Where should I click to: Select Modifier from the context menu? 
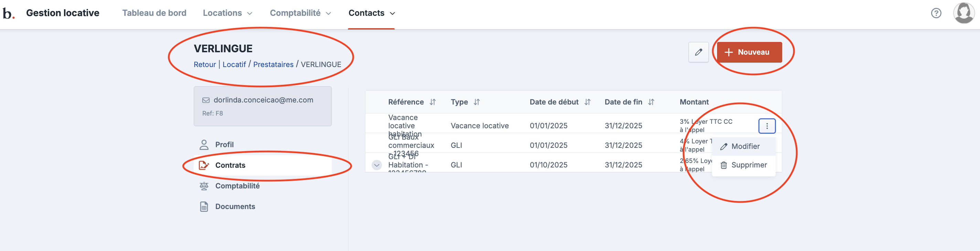coord(745,146)
